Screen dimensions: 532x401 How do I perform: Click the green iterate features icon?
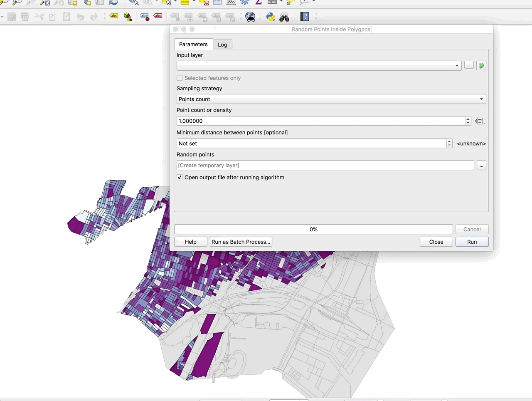coord(481,66)
